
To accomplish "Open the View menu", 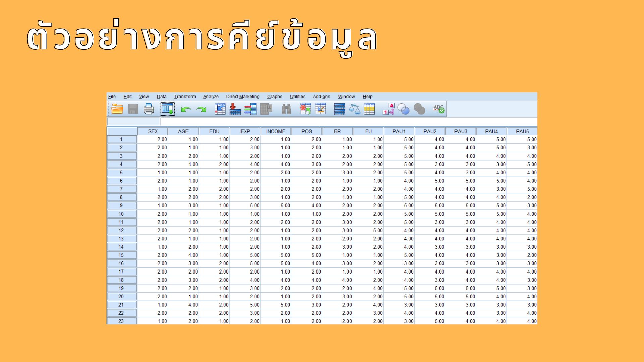I will coord(144,97).
